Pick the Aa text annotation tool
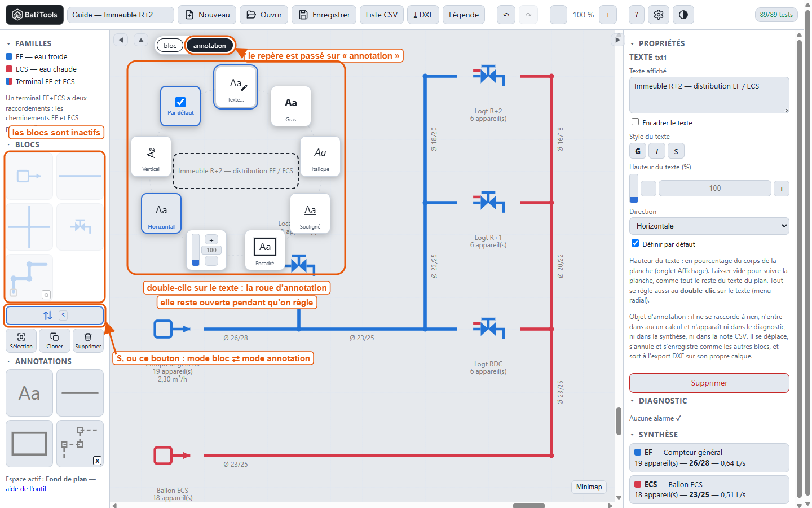The height and width of the screenshot is (508, 812). click(x=29, y=393)
